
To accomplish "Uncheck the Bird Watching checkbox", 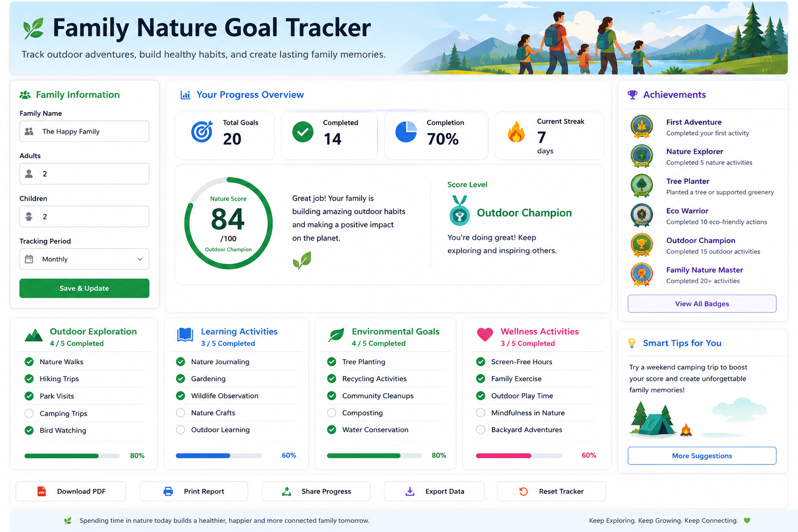I will (x=29, y=431).
